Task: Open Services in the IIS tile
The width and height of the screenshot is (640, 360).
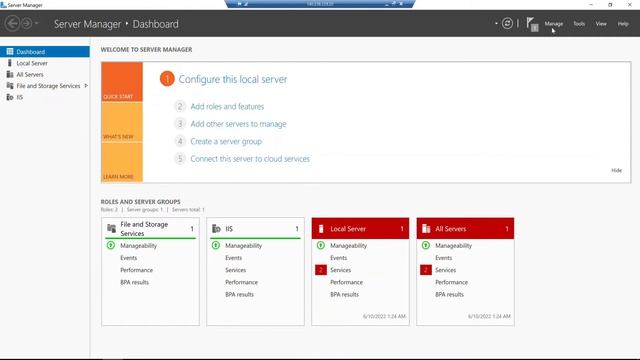Action: click(x=236, y=270)
